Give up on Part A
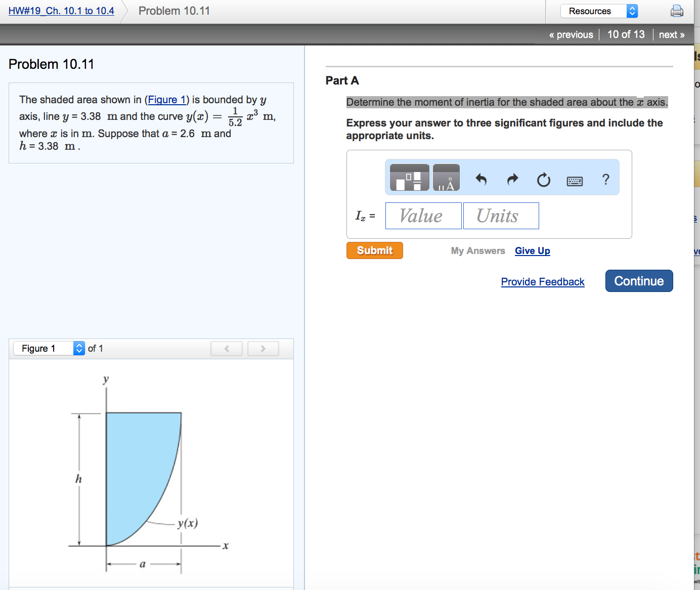The width and height of the screenshot is (700, 590). pos(532,250)
